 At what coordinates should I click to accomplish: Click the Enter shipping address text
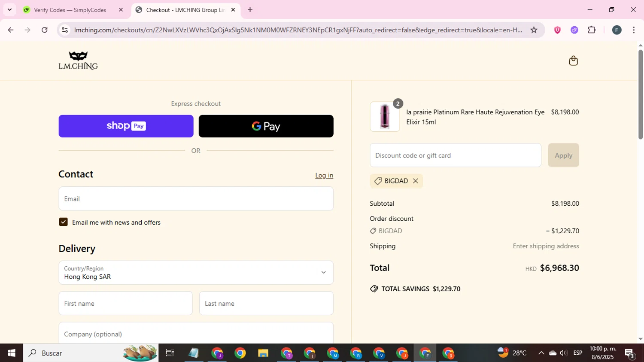(x=546, y=246)
